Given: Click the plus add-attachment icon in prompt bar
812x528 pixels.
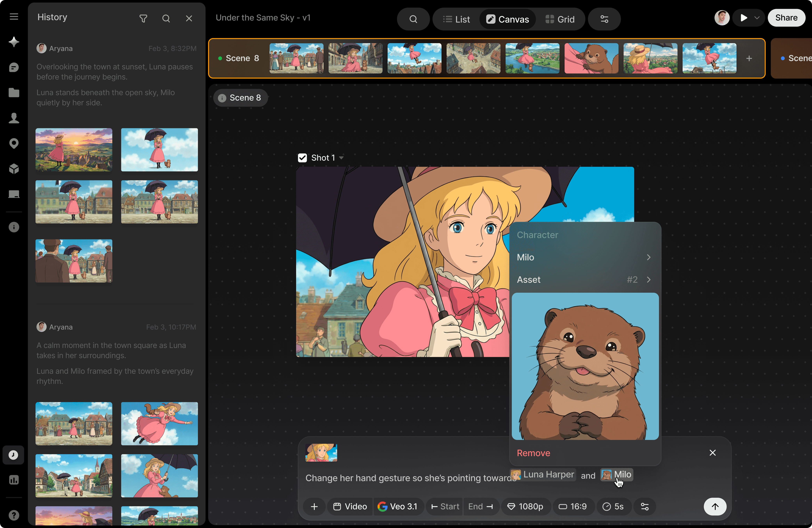Looking at the screenshot, I should [314, 507].
